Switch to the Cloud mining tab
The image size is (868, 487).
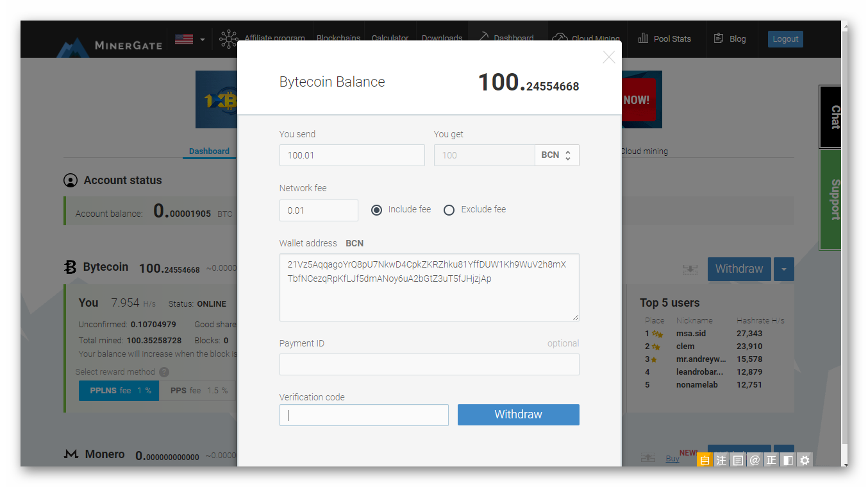tap(644, 151)
